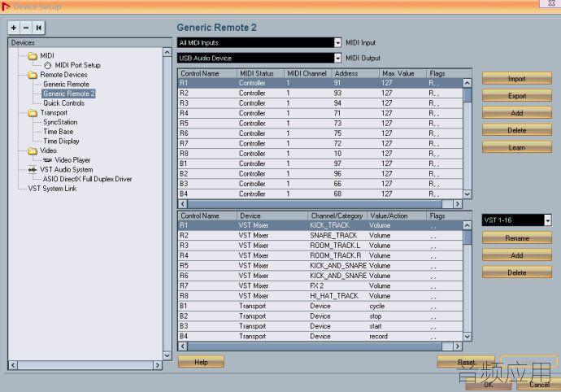Screen dimensions: 561x392
Task: Click the Transport folder icon
Action: pos(33,113)
